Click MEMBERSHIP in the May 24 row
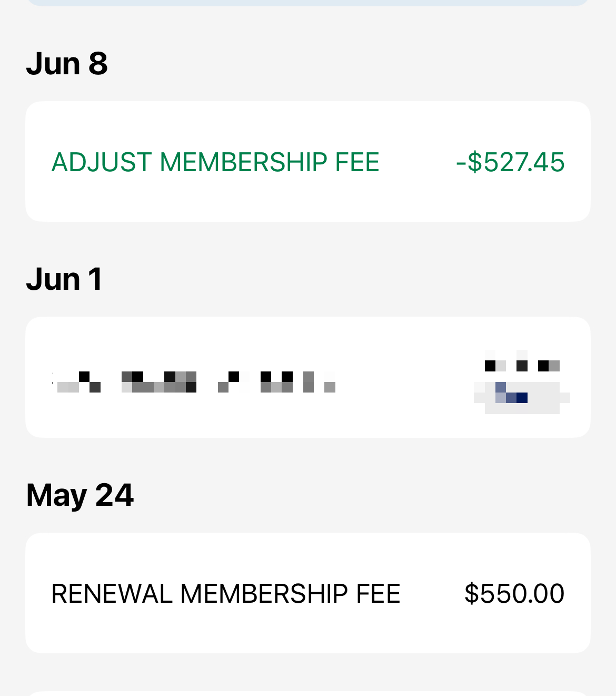 tap(264, 594)
